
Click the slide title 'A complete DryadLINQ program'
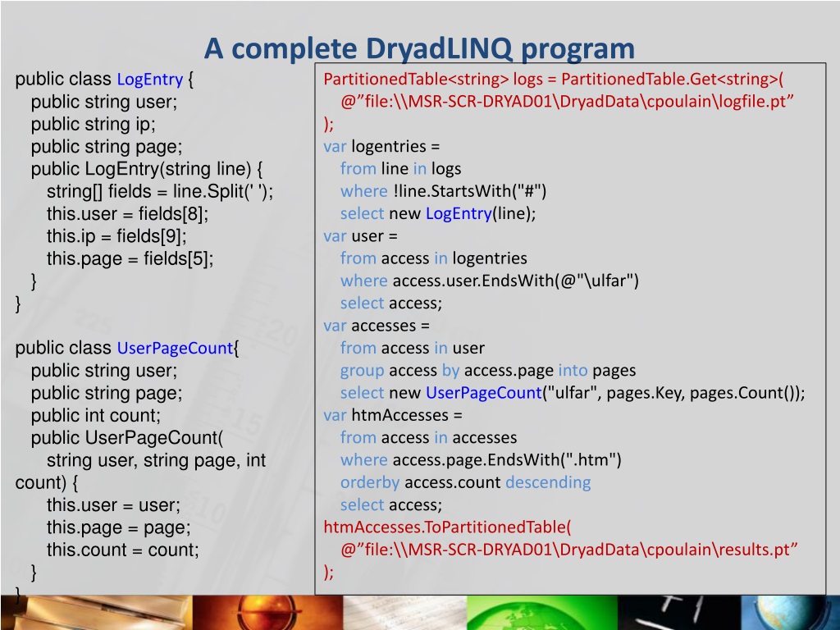[419, 48]
